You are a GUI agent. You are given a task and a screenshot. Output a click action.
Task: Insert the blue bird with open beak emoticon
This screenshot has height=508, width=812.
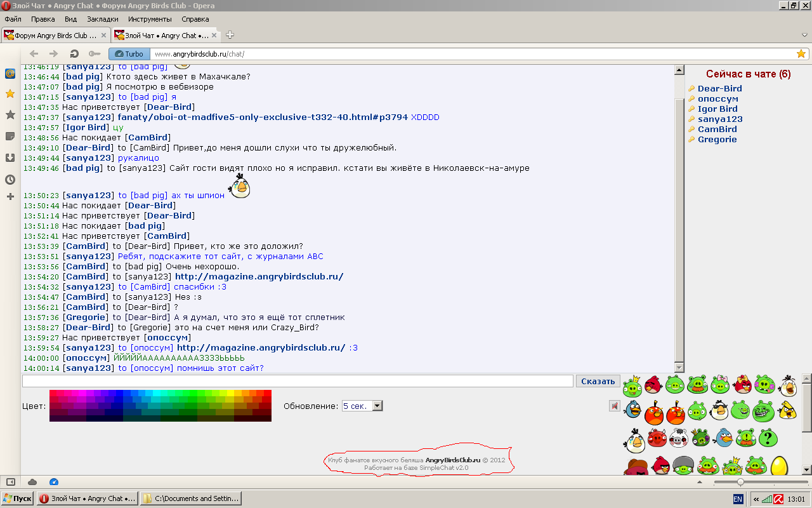634,410
